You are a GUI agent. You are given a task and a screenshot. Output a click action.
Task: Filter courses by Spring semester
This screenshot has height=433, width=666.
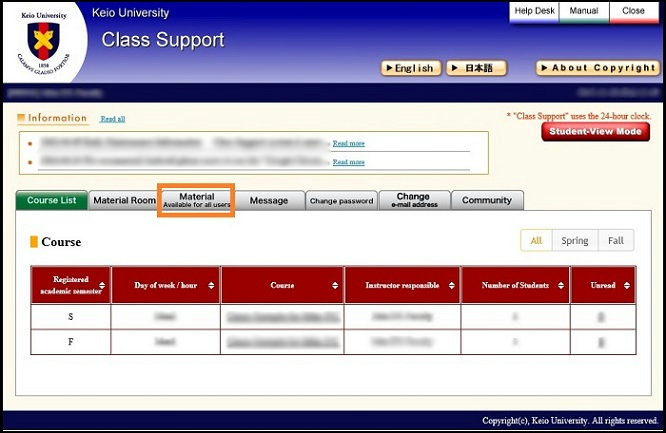[574, 241]
